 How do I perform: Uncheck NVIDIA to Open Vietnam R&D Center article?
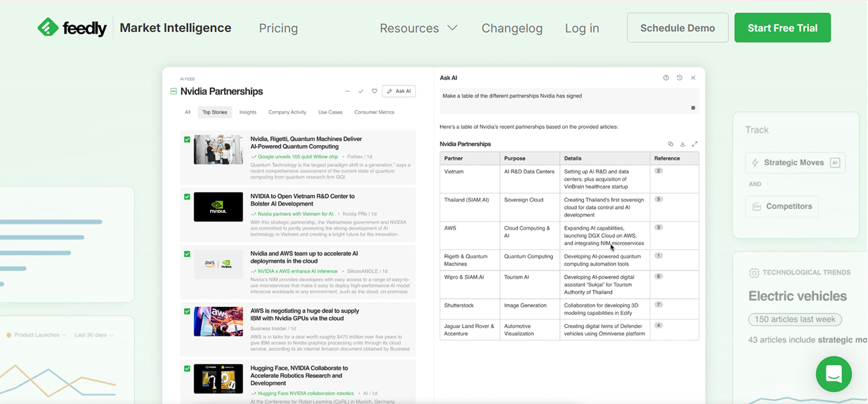pyautogui.click(x=187, y=197)
